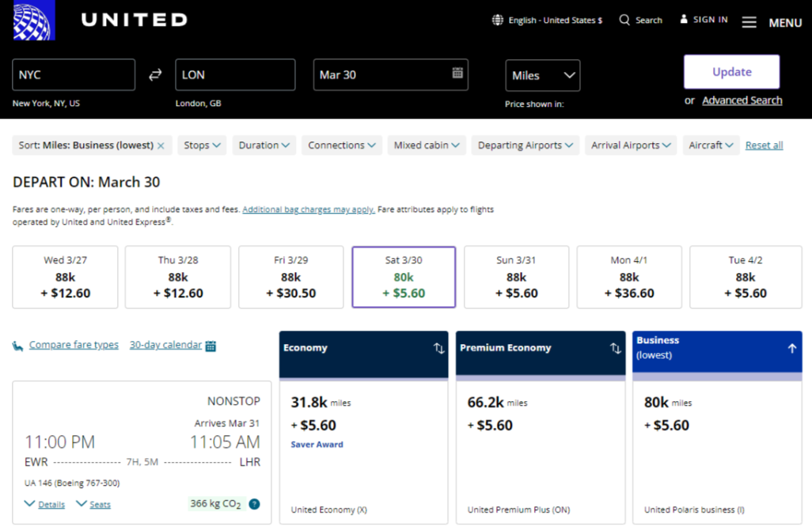
Task: Click the magnifying glass search icon
Action: (624, 21)
